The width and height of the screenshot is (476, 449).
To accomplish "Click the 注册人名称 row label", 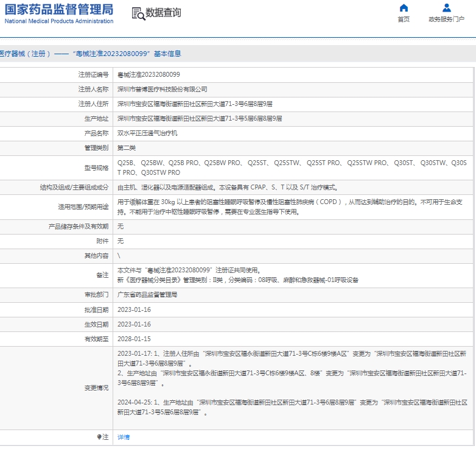I will click(94, 90).
